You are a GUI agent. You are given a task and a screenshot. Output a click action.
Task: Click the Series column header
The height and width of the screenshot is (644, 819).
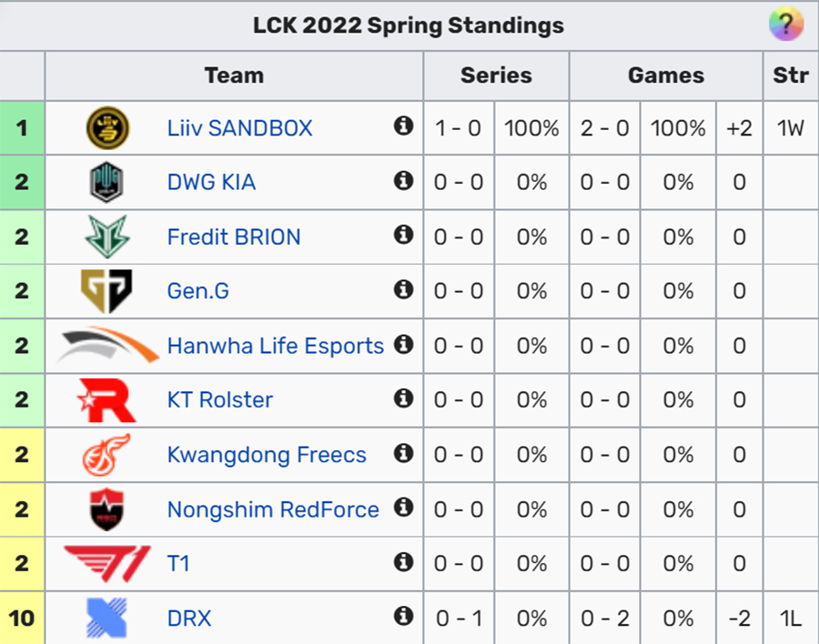point(496,75)
